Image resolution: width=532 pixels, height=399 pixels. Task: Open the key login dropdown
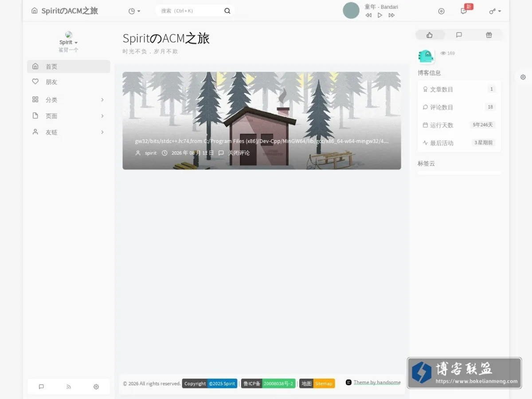pyautogui.click(x=495, y=11)
